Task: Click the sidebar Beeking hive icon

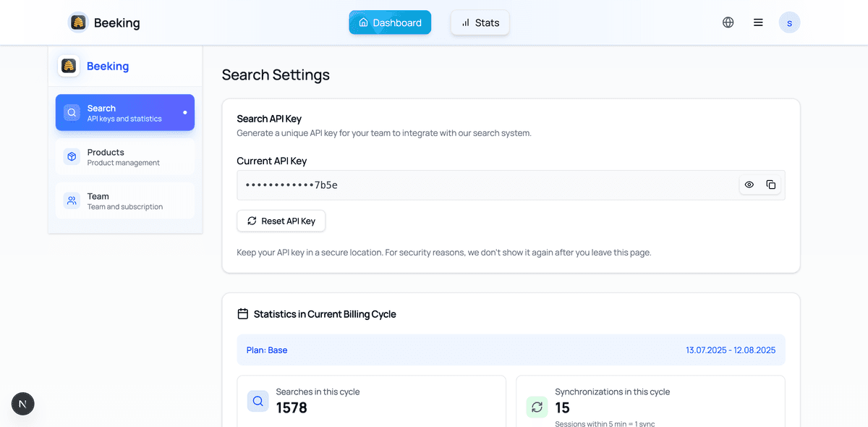Action: coord(69,66)
